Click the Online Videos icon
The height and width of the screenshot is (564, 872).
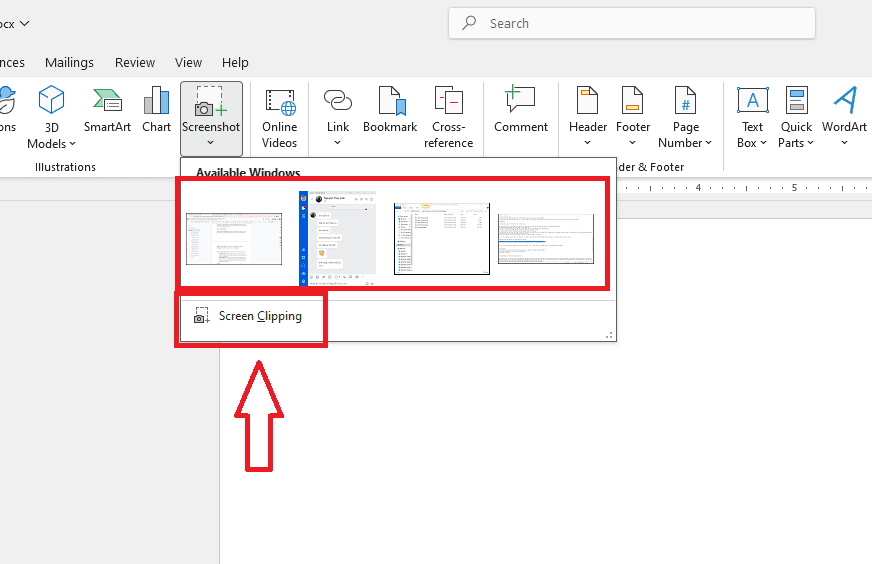[280, 118]
